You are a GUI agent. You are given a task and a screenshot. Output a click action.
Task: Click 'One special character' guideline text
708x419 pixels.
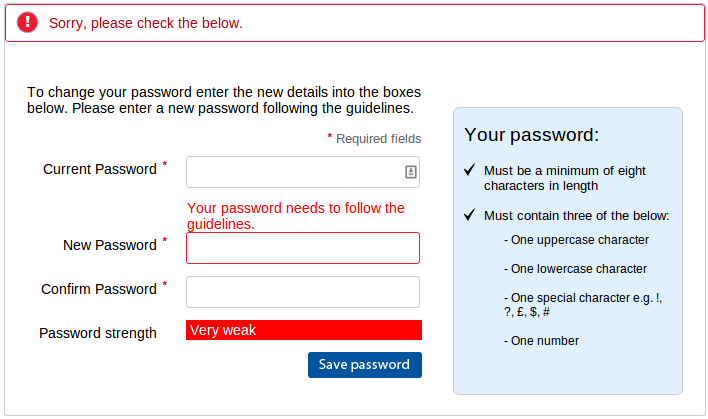click(583, 305)
